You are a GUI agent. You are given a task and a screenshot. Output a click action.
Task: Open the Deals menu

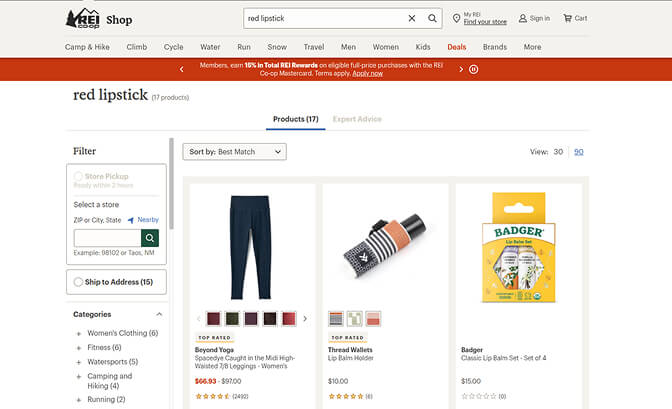pos(457,47)
